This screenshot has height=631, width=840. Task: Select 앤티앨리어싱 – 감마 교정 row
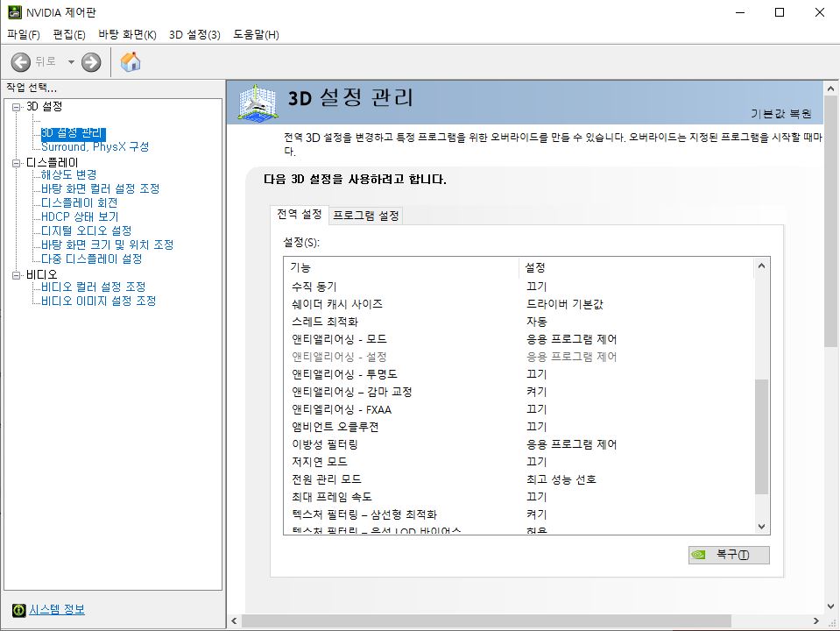[519, 392]
